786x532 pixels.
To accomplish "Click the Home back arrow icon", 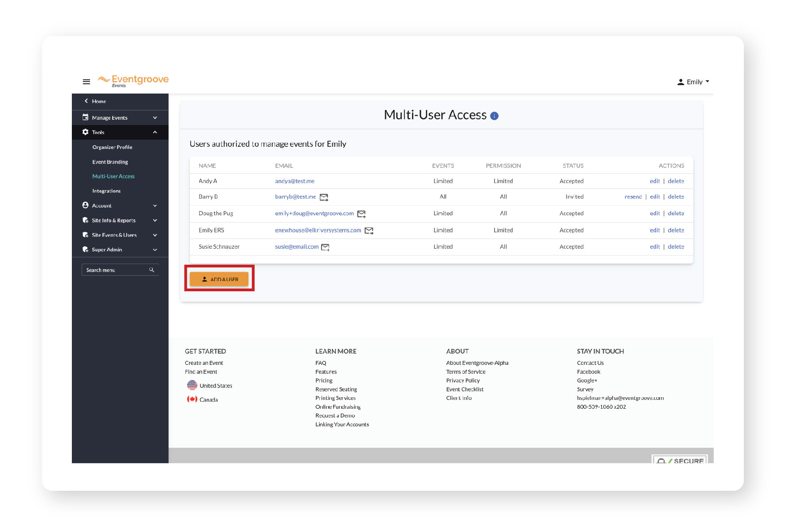I will [86, 101].
